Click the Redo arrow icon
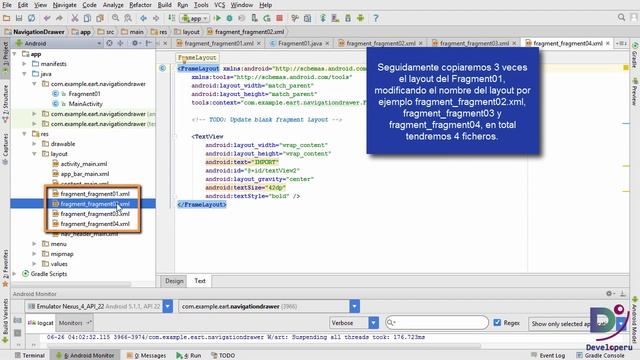Screen dimensions: 640x360 click(60, 18)
